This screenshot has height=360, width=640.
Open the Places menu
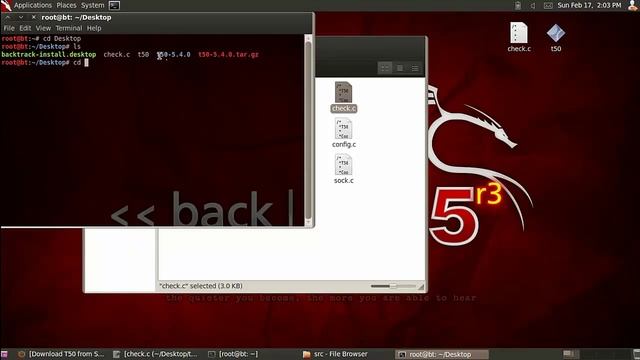click(x=66, y=5)
